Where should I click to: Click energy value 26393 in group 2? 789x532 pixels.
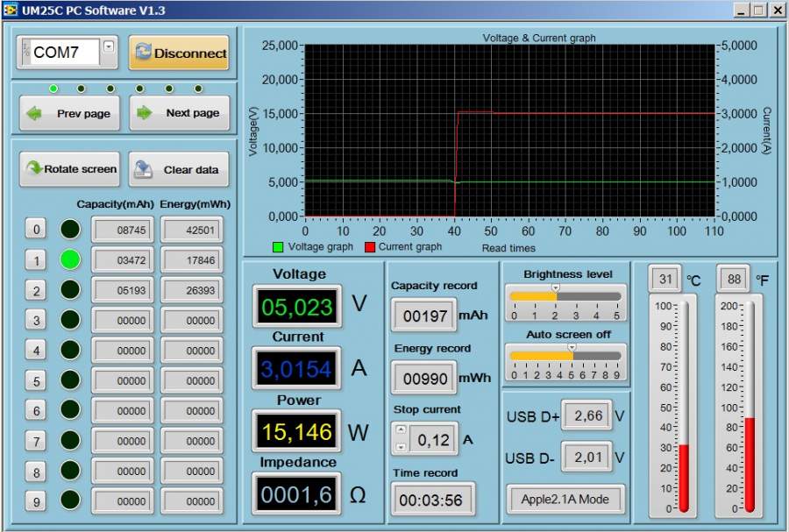(192, 290)
